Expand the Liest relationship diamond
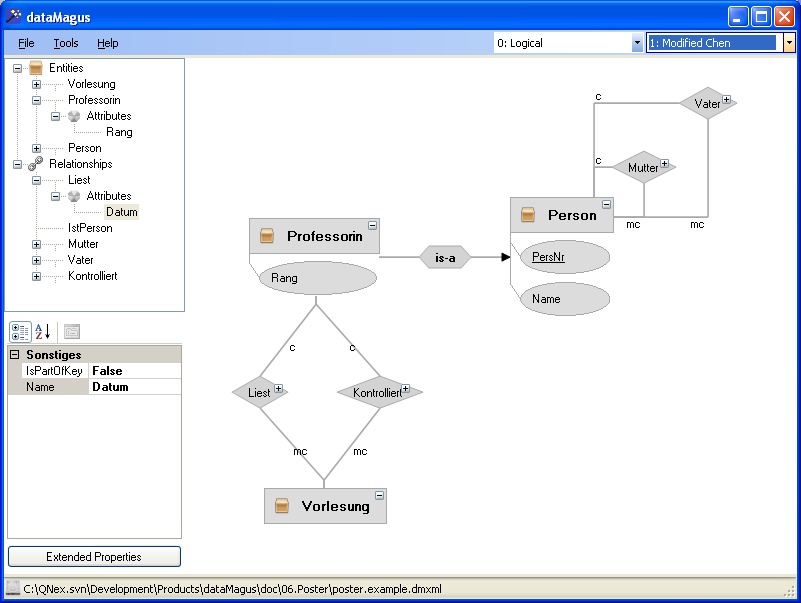Image resolution: width=801 pixels, height=603 pixels. point(278,388)
